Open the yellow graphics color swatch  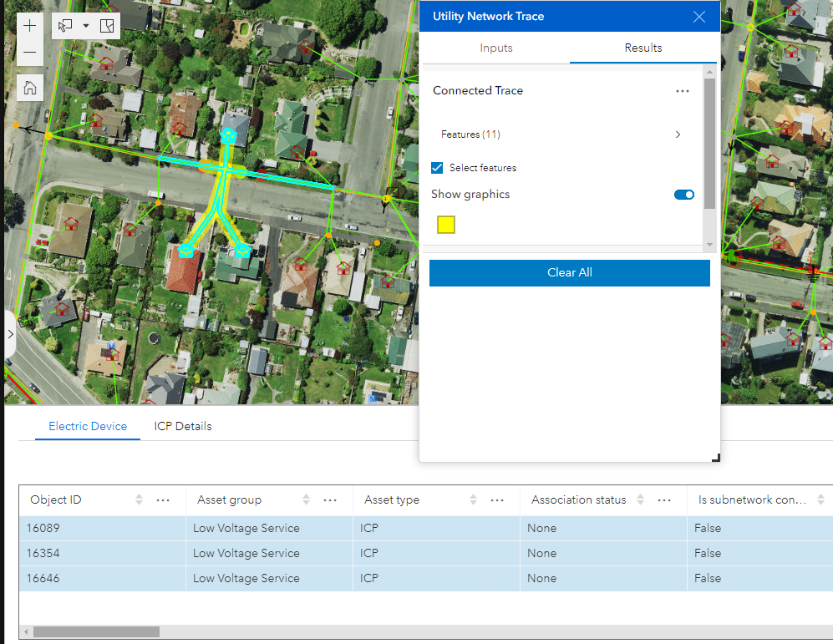click(x=445, y=225)
